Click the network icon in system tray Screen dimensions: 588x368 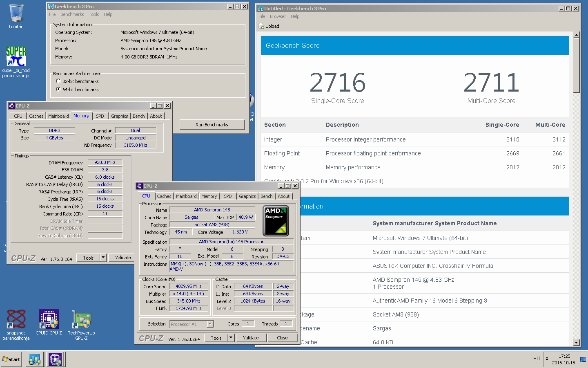pyautogui.click(x=583, y=359)
